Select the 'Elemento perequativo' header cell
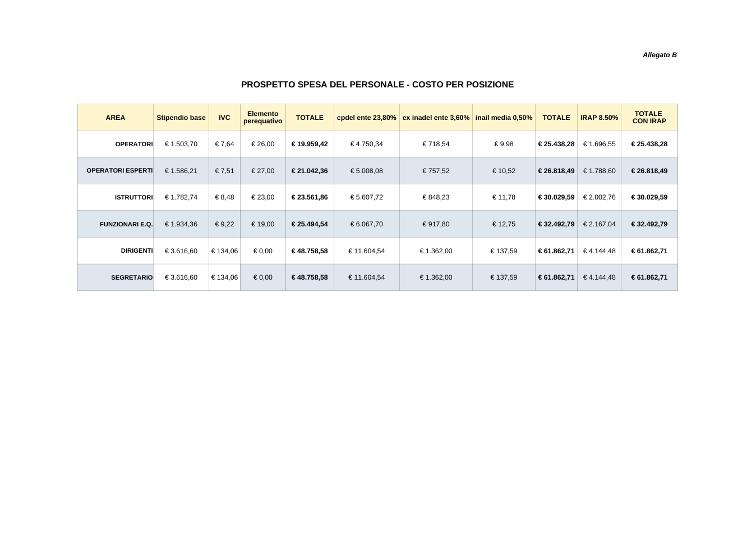 tap(263, 118)
